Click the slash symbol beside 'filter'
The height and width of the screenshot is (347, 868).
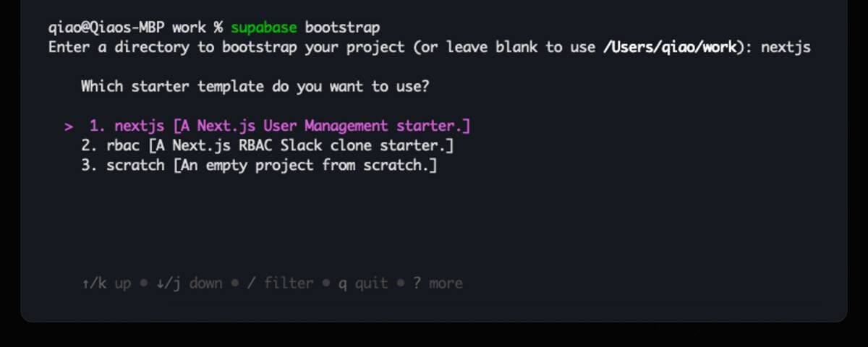[x=251, y=283]
